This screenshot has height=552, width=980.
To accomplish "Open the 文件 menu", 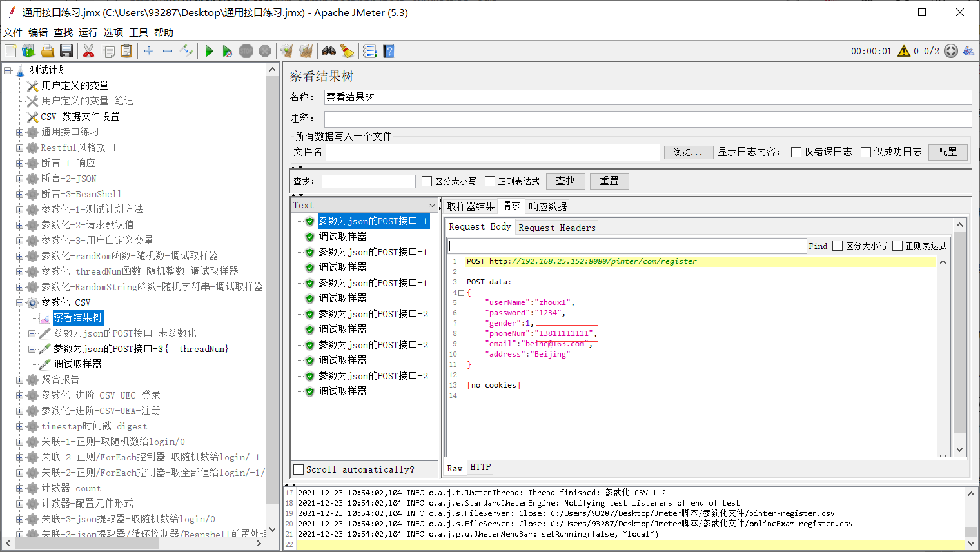I will point(13,32).
